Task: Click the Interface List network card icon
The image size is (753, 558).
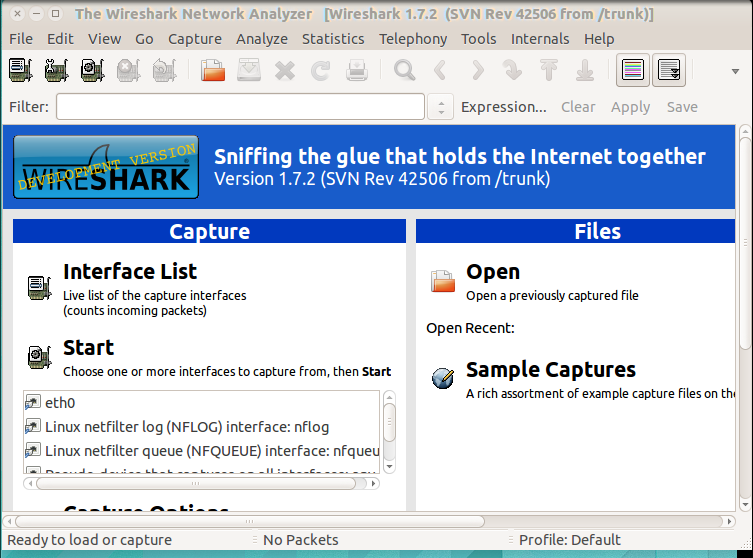Action: (39, 288)
